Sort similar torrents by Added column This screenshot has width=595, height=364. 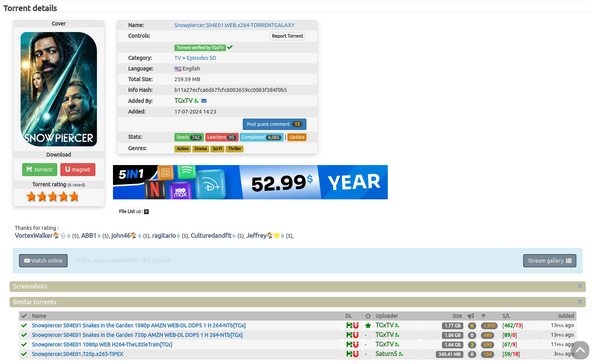coord(566,316)
